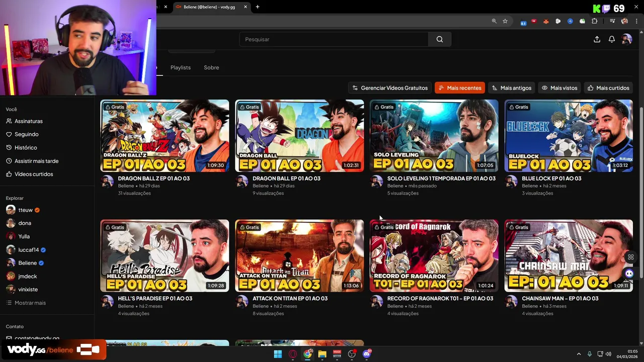Open the Chrome extensions puzzle icon
The height and width of the screenshot is (362, 644).
595,21
